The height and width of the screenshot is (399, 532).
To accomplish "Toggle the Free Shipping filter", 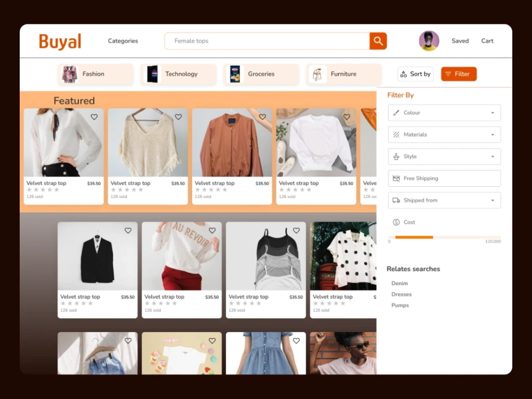I will point(444,178).
